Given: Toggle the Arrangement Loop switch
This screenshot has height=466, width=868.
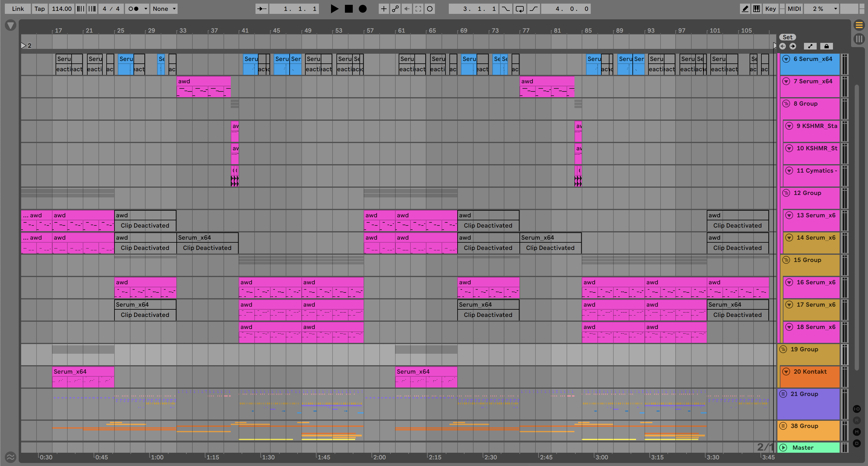Looking at the screenshot, I should pyautogui.click(x=519, y=9).
